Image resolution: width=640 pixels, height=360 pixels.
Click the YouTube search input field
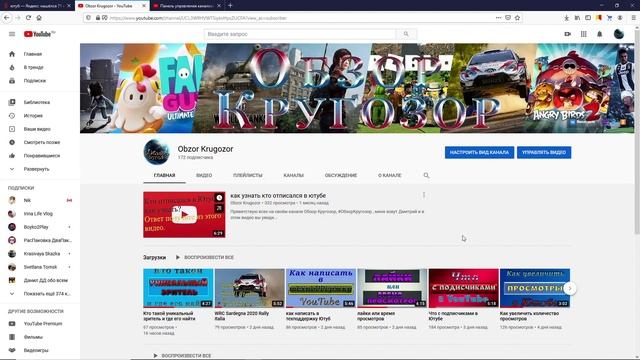coord(300,34)
